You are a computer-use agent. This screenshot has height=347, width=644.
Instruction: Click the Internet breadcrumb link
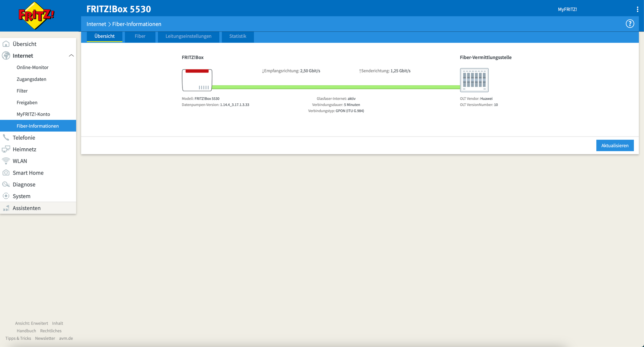coord(96,24)
